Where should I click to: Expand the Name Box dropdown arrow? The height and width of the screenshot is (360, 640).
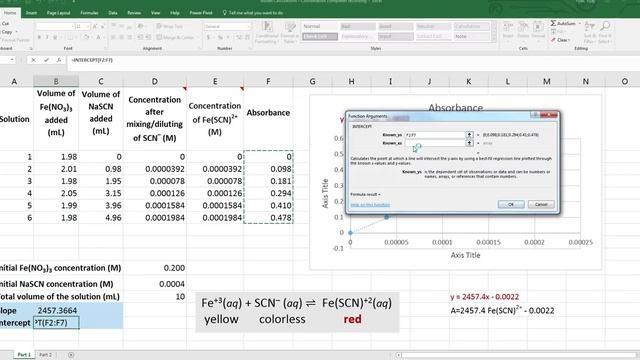12,60
